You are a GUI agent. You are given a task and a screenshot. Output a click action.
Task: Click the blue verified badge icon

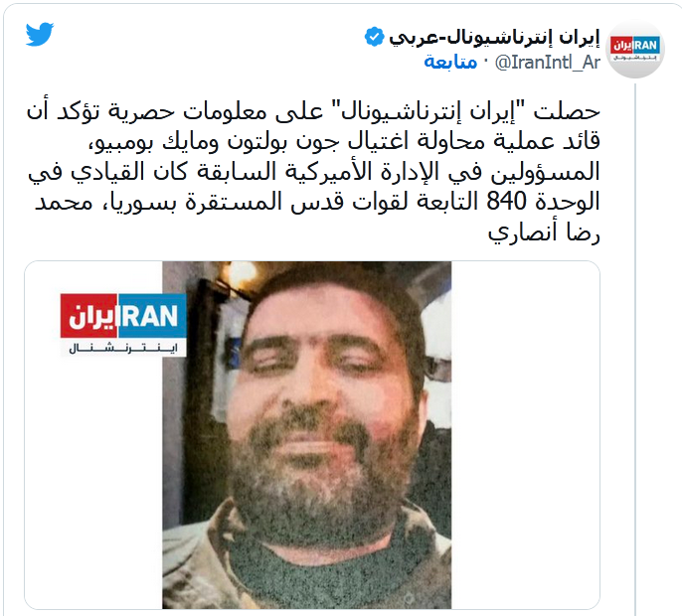point(374,37)
